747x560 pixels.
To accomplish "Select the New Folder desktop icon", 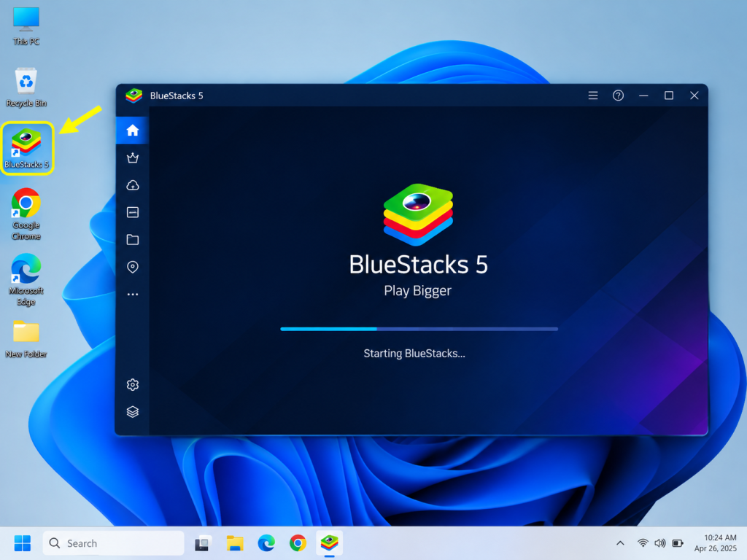I will [26, 339].
